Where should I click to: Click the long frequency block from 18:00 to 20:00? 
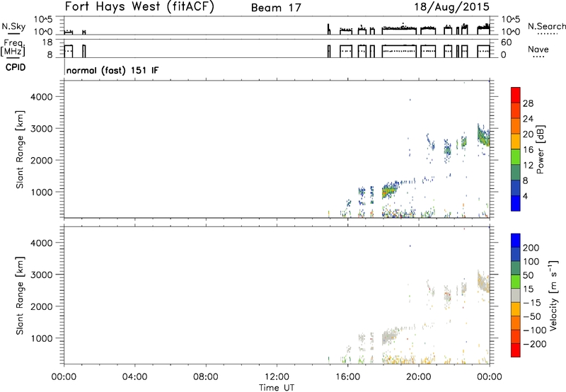pyautogui.click(x=399, y=51)
